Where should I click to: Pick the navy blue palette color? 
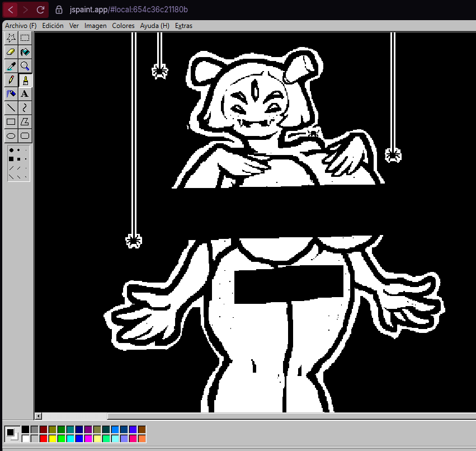tap(79, 429)
